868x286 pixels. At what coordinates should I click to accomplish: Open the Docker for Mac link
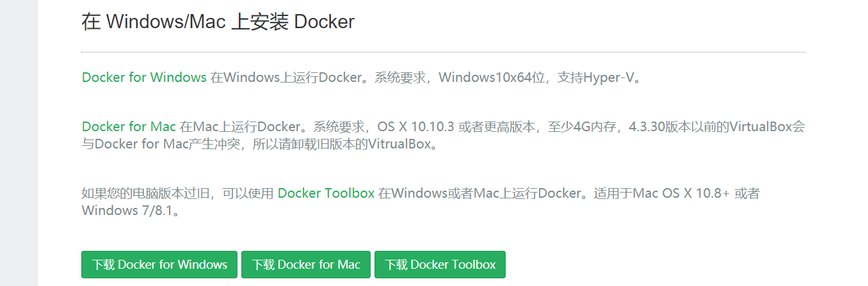pos(129,126)
